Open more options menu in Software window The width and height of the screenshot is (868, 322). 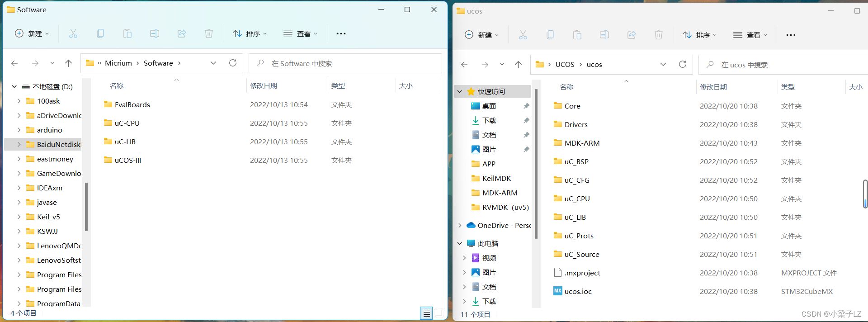[341, 33]
